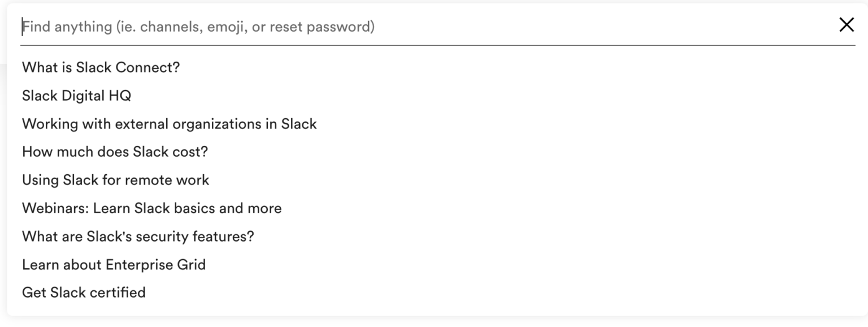868x327 pixels.
Task: Click the Enterprise Grid help entry
Action: click(x=114, y=264)
